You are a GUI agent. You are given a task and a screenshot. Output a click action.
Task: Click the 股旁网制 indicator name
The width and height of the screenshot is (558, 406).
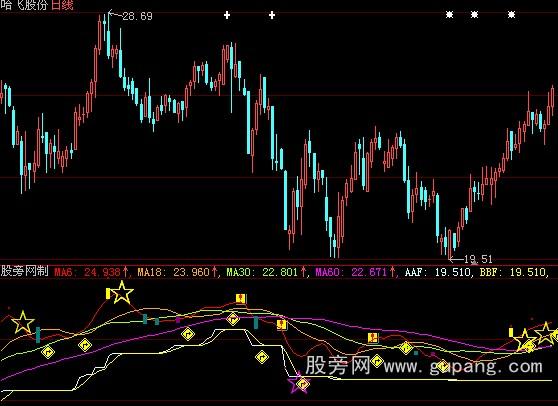coord(25,271)
